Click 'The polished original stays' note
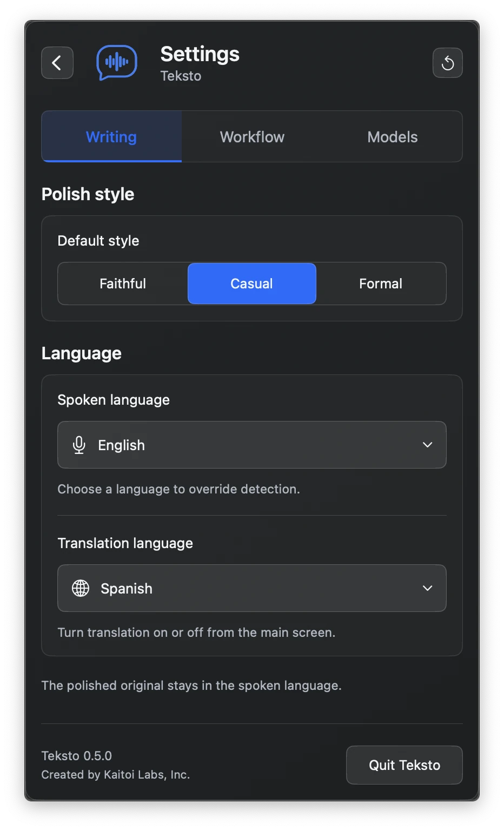This screenshot has height=830, width=504. (191, 686)
